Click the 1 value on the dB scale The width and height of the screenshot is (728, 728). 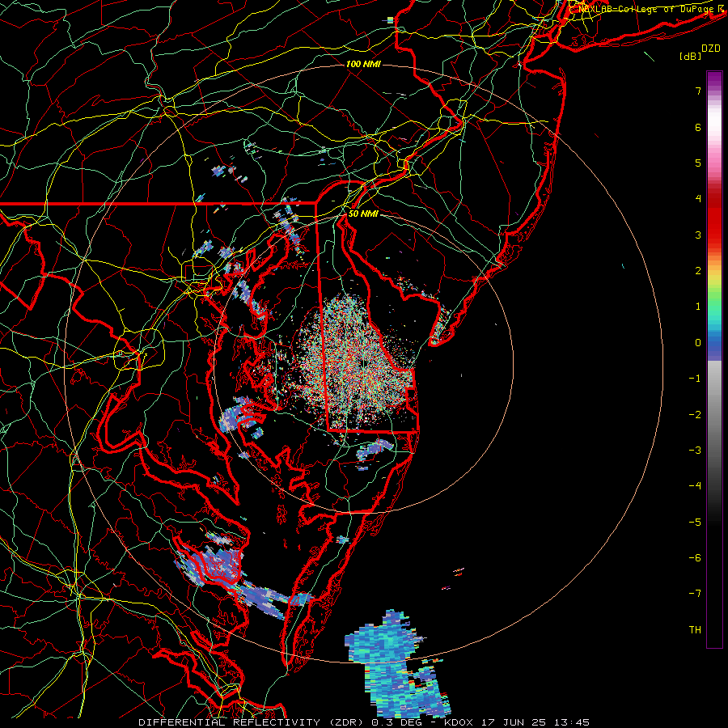[x=698, y=307]
